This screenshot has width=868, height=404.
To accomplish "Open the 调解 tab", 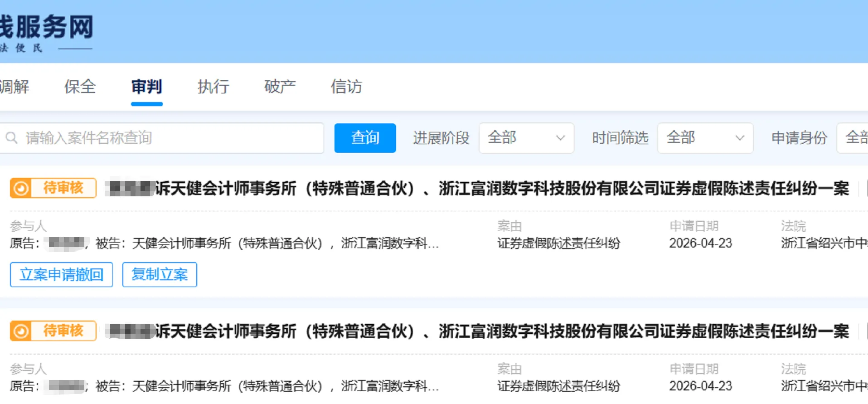I will (x=15, y=87).
